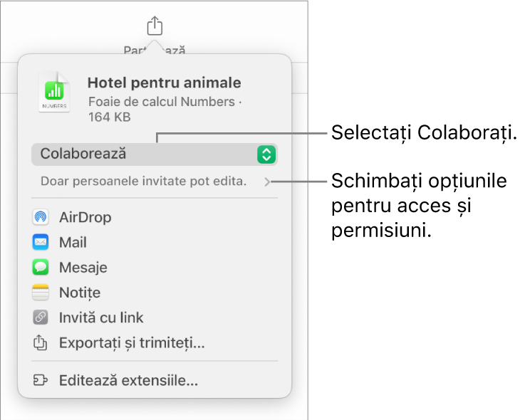Click the Editează extensiile icon
The width and height of the screenshot is (525, 420).
point(41,381)
